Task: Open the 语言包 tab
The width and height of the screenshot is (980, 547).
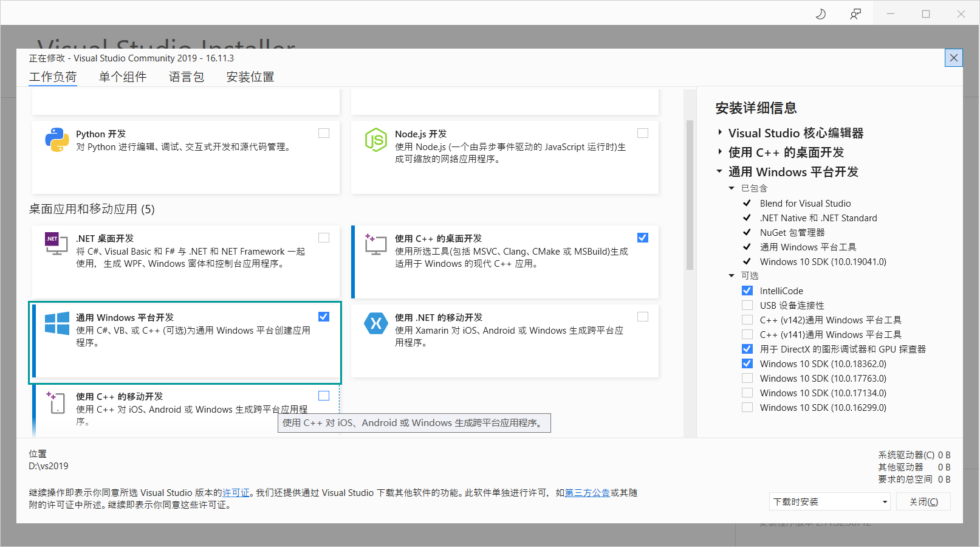Action: tap(187, 77)
